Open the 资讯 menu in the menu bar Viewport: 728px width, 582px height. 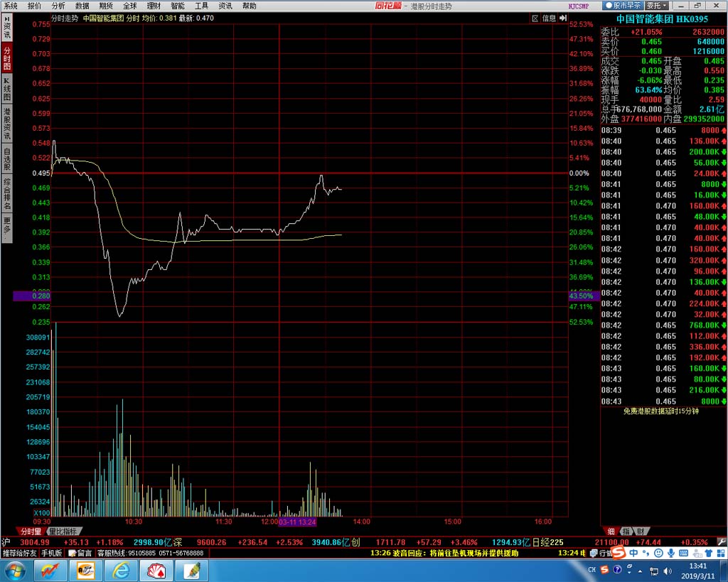pyautogui.click(x=225, y=6)
